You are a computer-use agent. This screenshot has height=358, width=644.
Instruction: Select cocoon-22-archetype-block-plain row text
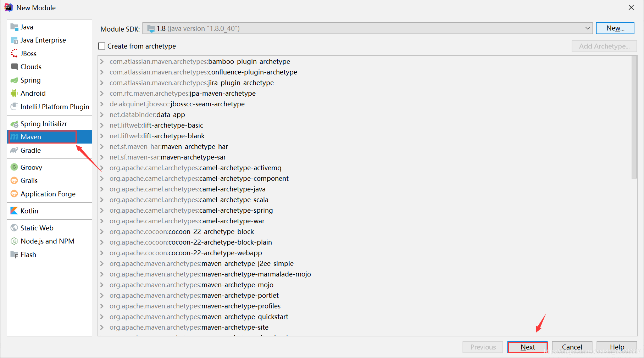[191, 242]
